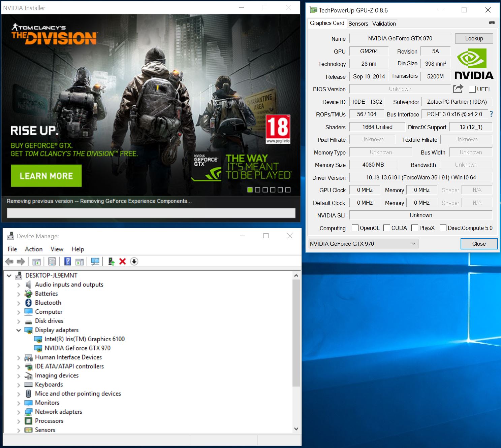
Task: Expand the IDE ATA/ATAPI controllers node
Action: click(19, 367)
